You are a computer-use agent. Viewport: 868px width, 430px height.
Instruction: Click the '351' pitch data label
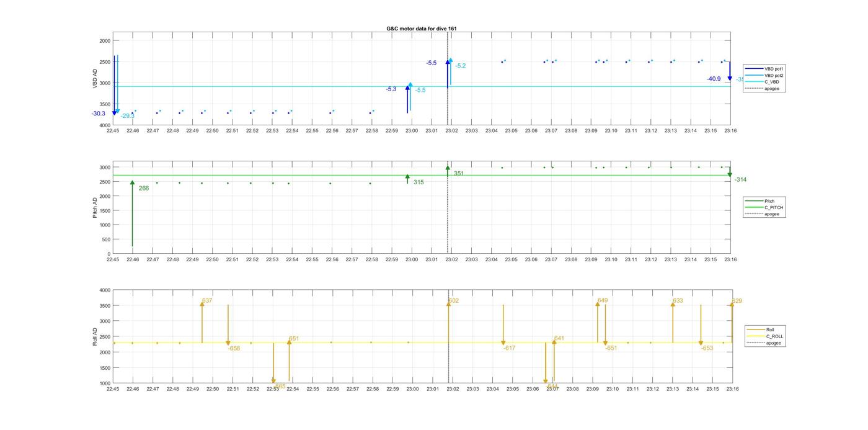(x=459, y=174)
